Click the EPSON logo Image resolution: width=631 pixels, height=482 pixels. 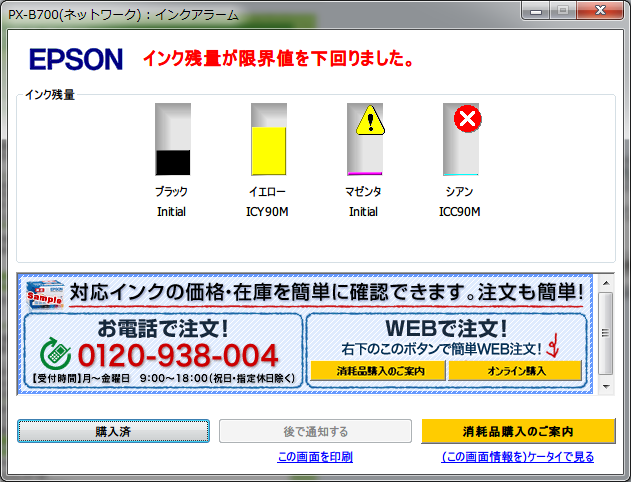(x=76, y=60)
